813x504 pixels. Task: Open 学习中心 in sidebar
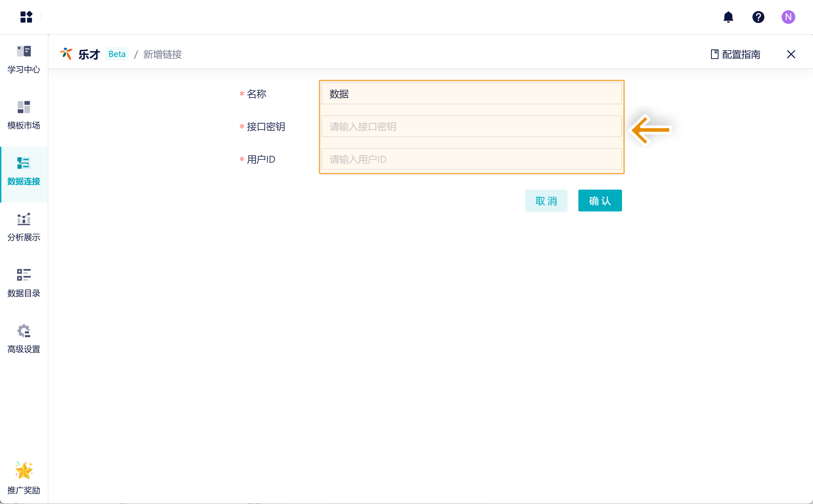tap(24, 59)
